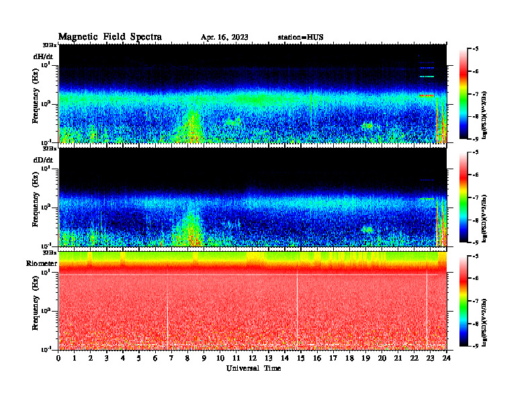Click the hour 22 tick label
The width and height of the screenshot is (532, 411).
pyautogui.click(x=414, y=358)
